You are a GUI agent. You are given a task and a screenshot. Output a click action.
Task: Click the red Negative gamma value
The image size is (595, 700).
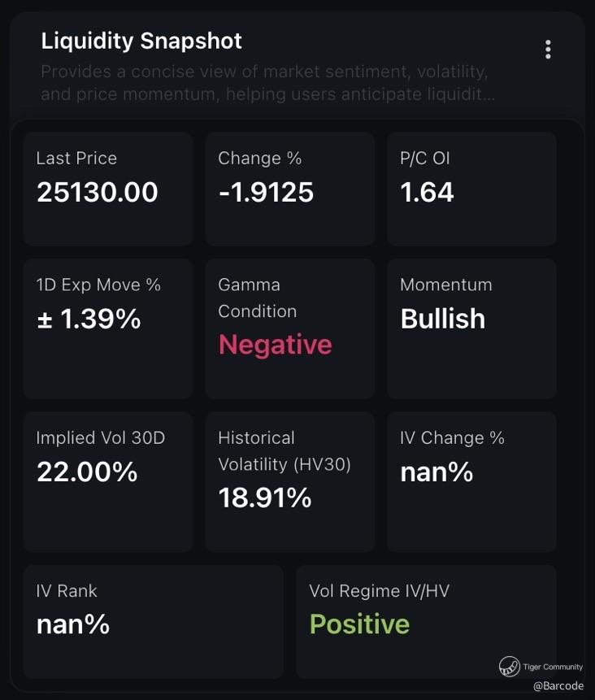275,345
